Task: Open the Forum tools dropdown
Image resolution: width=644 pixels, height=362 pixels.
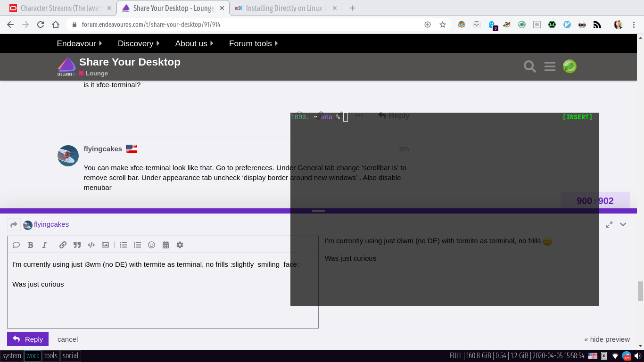Action: [x=253, y=43]
